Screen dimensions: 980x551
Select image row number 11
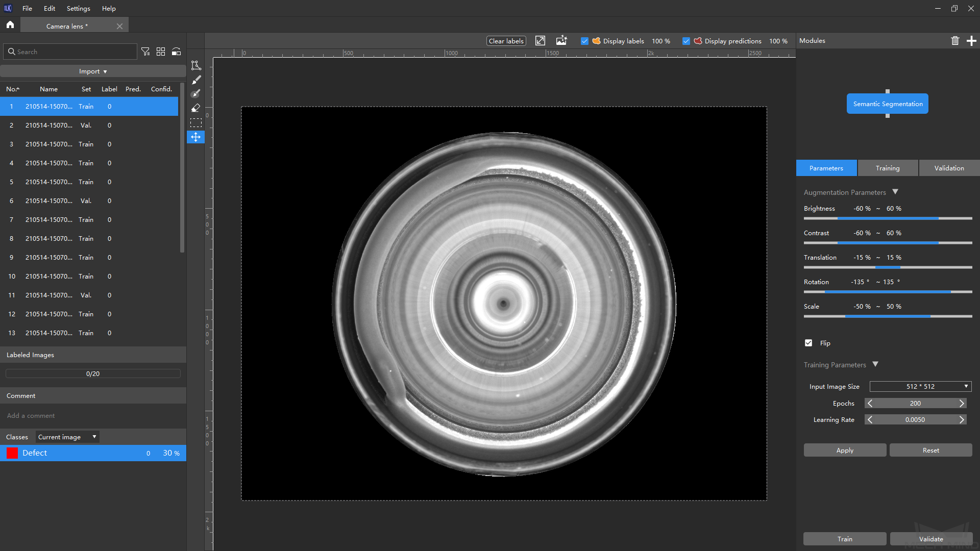pyautogui.click(x=89, y=295)
